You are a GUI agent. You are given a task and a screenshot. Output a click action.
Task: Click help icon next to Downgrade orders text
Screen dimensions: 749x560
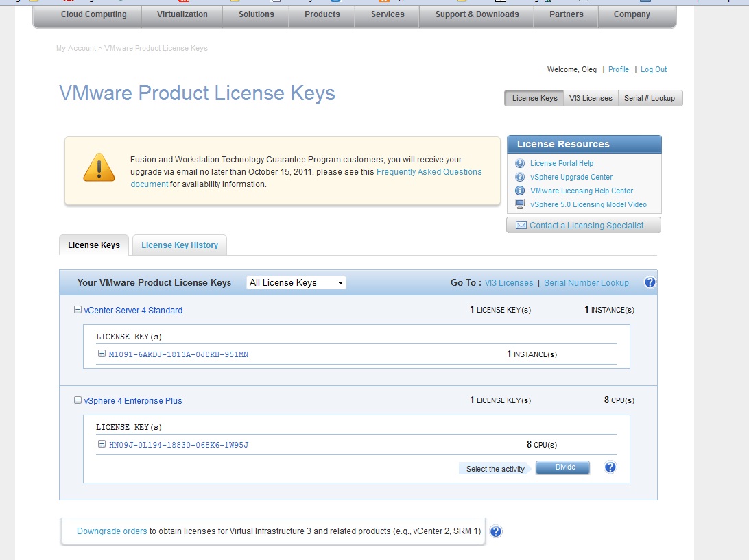(x=496, y=531)
